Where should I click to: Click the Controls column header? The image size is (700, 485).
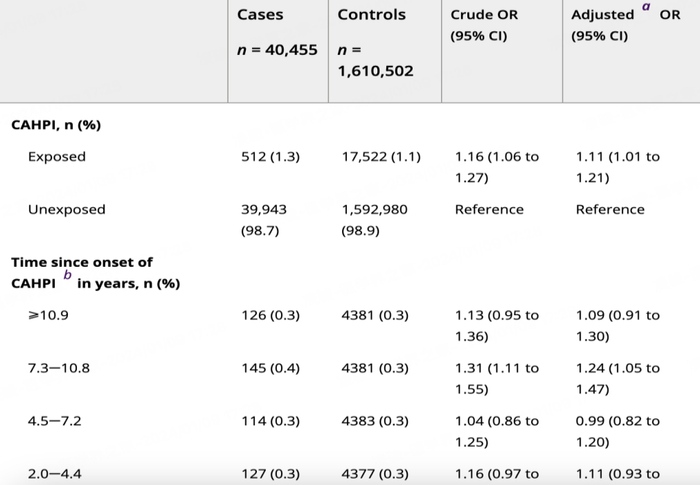tap(372, 15)
